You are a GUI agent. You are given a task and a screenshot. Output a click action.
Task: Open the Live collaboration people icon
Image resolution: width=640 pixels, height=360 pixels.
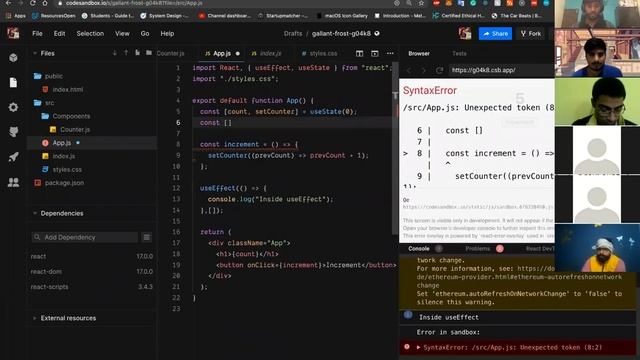[13, 182]
